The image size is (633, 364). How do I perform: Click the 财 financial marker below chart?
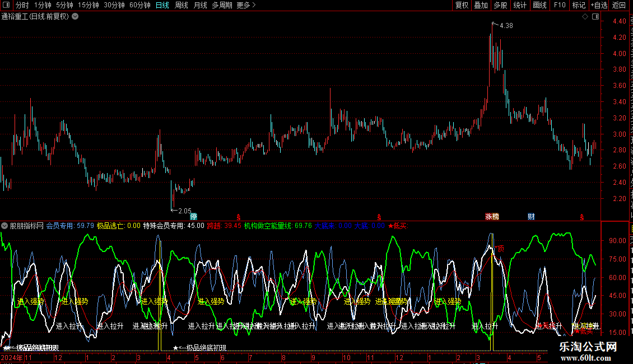(x=531, y=217)
